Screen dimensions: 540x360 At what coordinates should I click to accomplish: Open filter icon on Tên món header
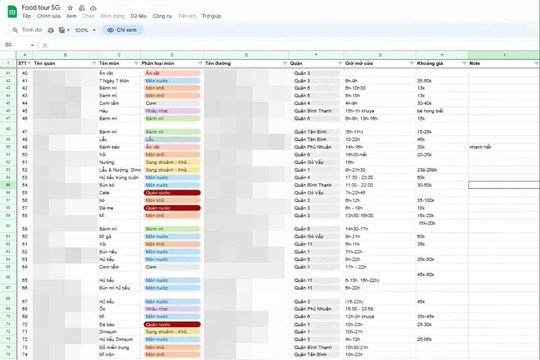click(136, 63)
